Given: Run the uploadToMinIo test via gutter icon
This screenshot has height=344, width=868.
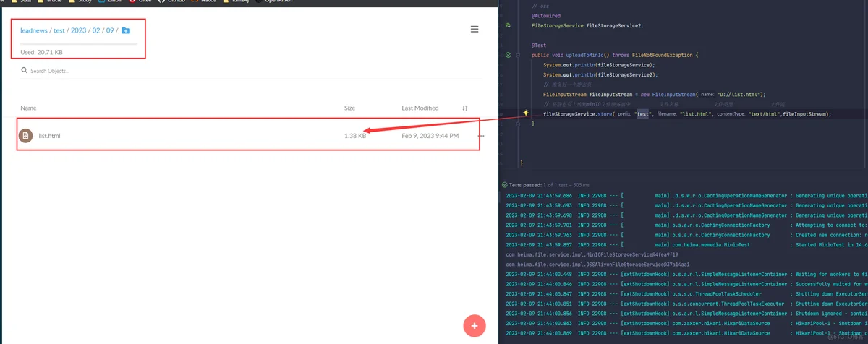Looking at the screenshot, I should click(x=509, y=55).
